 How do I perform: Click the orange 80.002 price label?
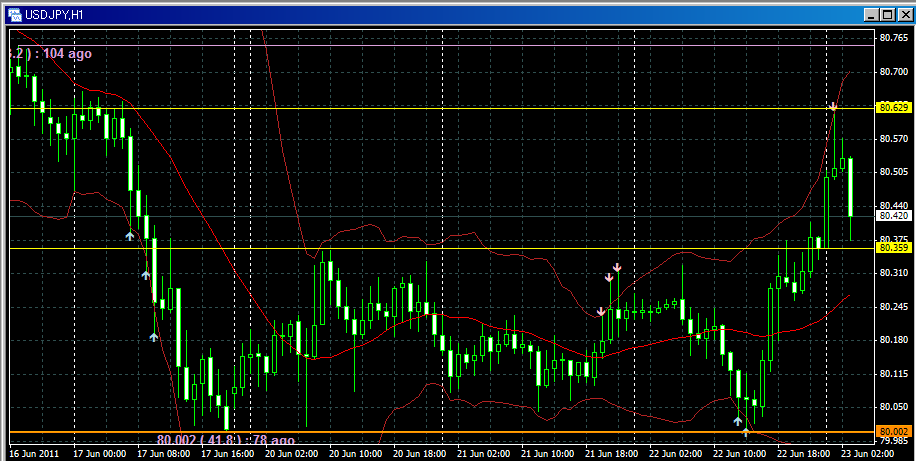coord(891,431)
